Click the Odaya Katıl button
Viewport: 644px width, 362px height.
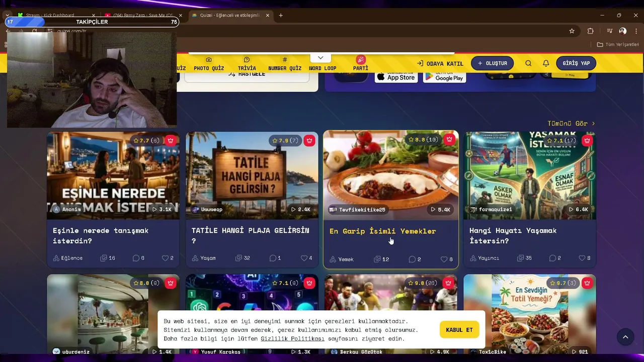[x=440, y=63]
